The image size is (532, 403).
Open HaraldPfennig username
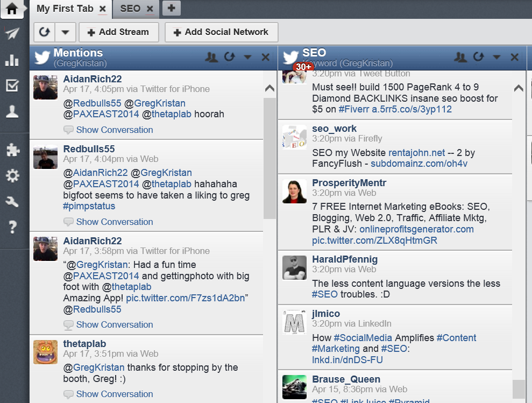[x=345, y=259]
